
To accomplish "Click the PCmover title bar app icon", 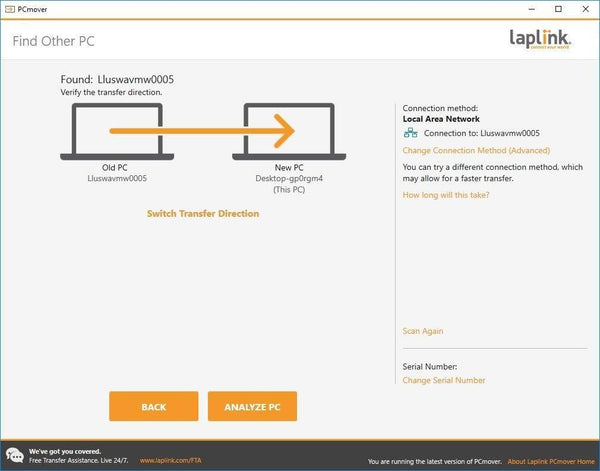I will (10, 9).
